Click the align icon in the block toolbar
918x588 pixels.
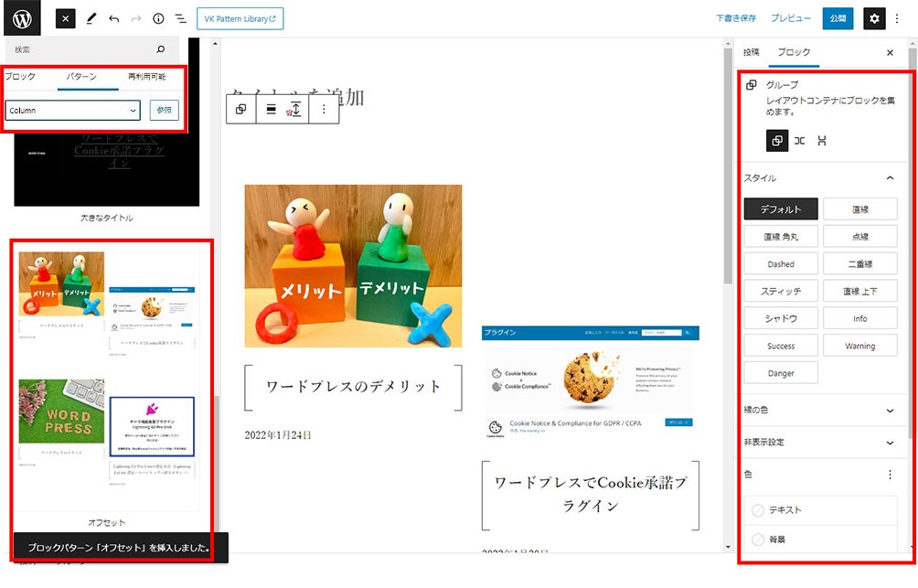tap(271, 109)
